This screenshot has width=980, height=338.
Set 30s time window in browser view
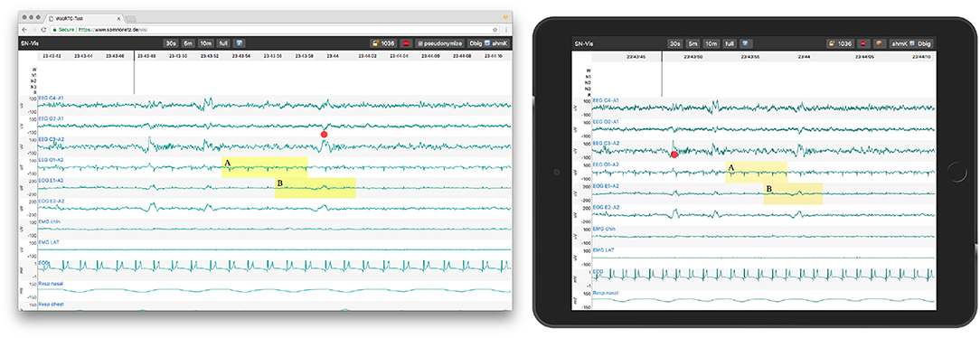click(171, 43)
